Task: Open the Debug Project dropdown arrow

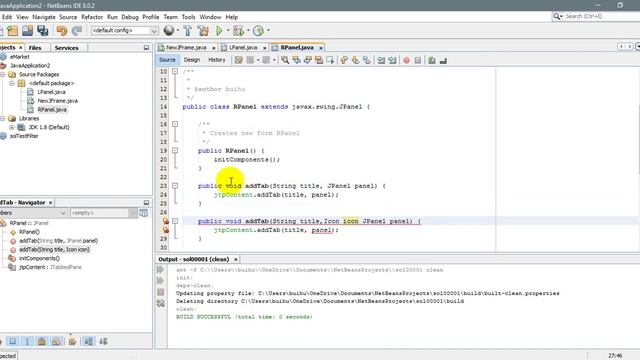Action: pos(248,31)
